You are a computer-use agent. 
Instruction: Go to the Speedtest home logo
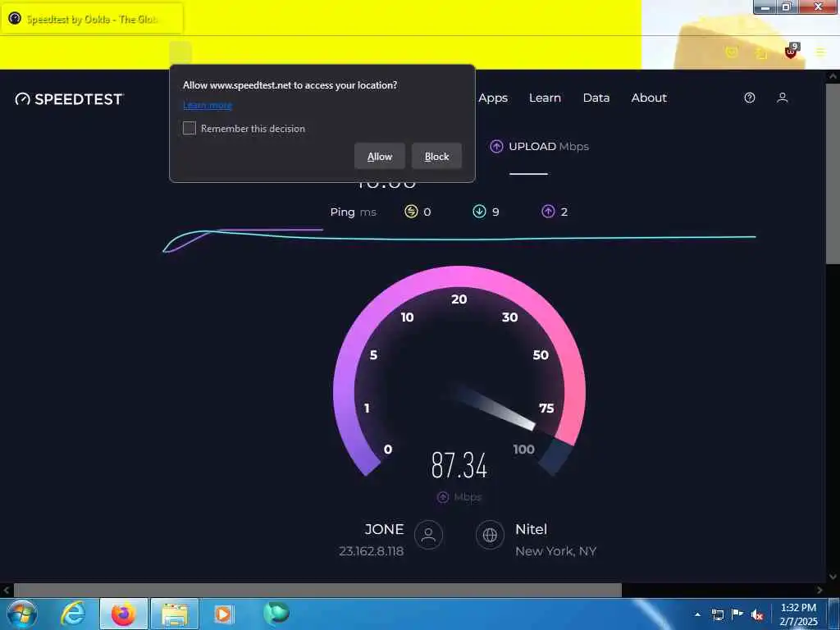click(x=69, y=99)
